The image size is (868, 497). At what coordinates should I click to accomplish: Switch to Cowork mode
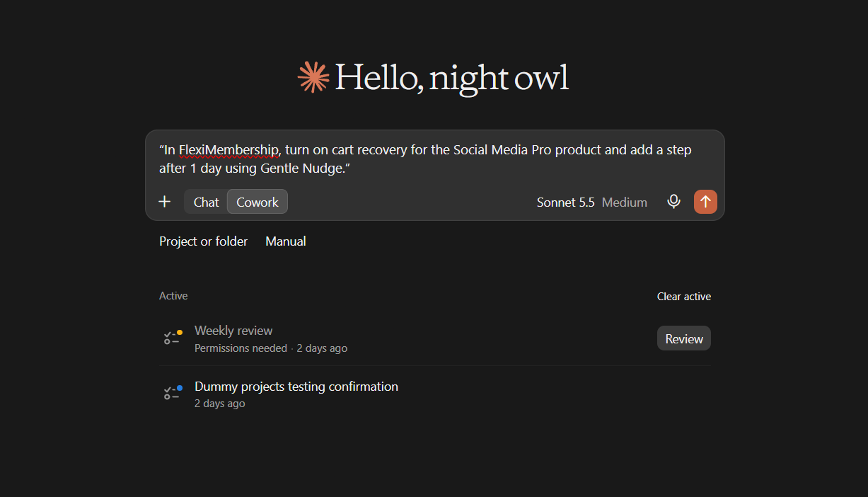coord(257,202)
